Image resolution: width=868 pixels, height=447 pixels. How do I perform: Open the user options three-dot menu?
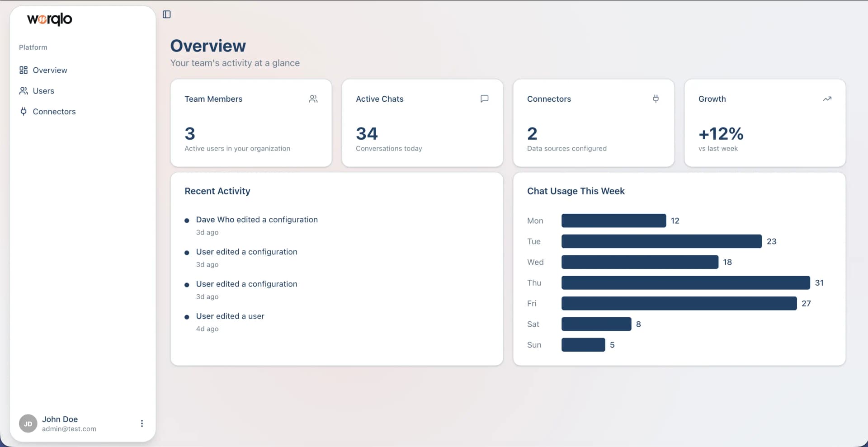142,423
